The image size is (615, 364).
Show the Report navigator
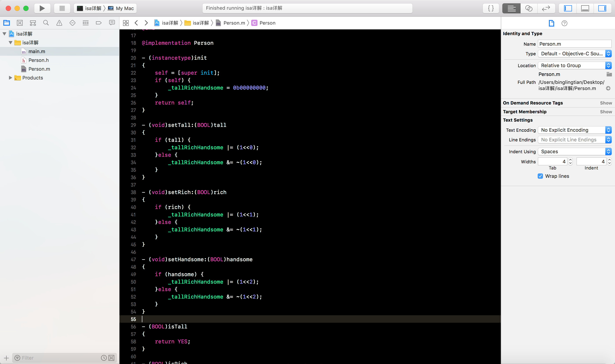click(112, 23)
